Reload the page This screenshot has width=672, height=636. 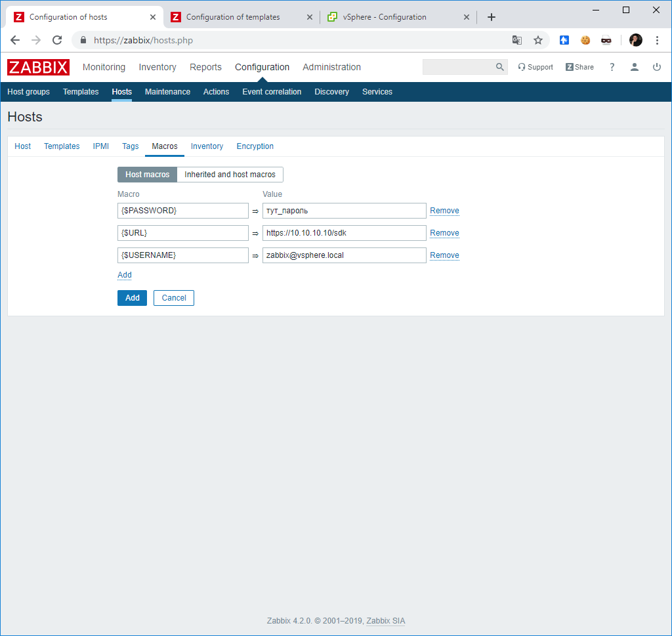pos(57,40)
